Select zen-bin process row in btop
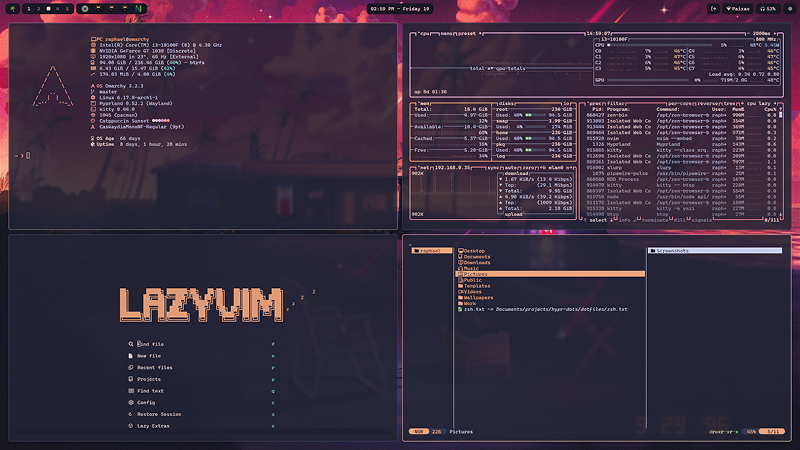 coord(681,115)
